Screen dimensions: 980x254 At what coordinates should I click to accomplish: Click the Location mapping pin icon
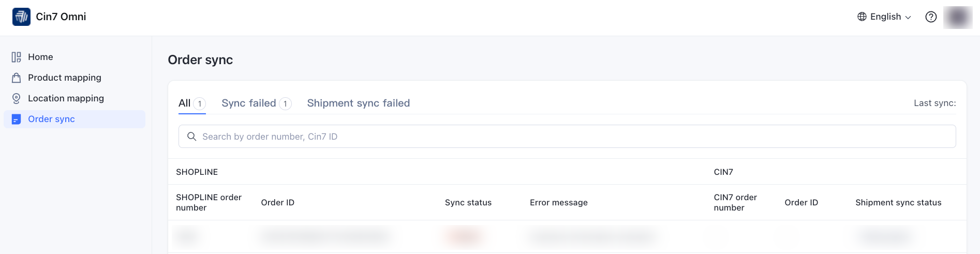[17, 98]
